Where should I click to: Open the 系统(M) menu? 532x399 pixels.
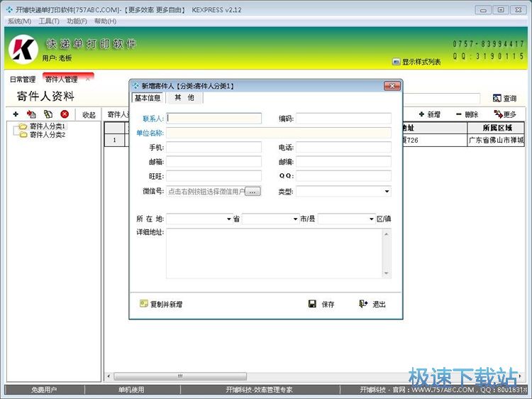[x=19, y=21]
